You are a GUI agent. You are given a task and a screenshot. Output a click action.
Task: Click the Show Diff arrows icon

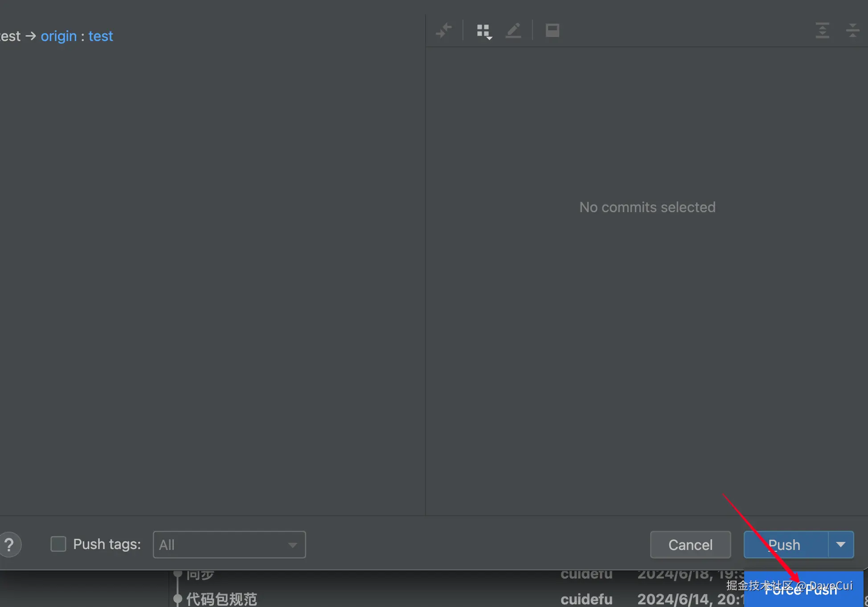(x=444, y=31)
